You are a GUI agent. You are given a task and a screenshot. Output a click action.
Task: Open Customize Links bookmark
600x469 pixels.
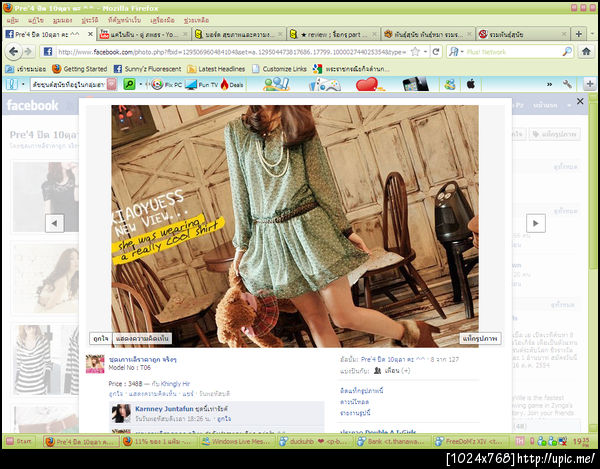point(280,69)
